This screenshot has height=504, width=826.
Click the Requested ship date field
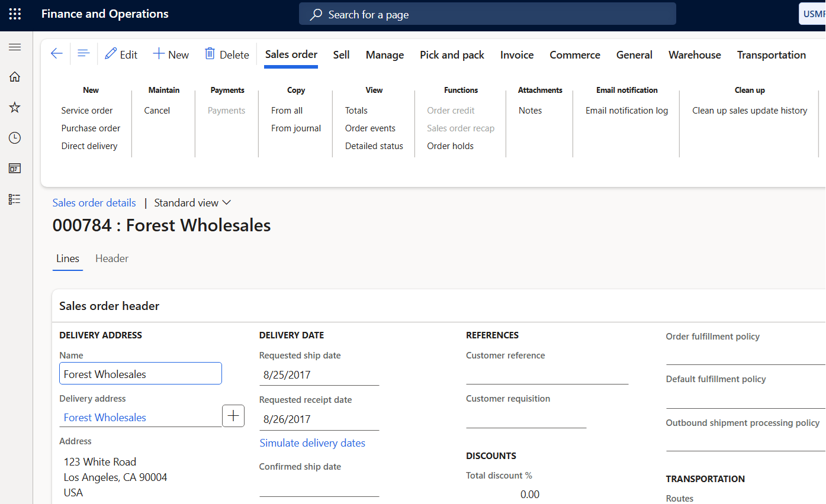point(319,375)
